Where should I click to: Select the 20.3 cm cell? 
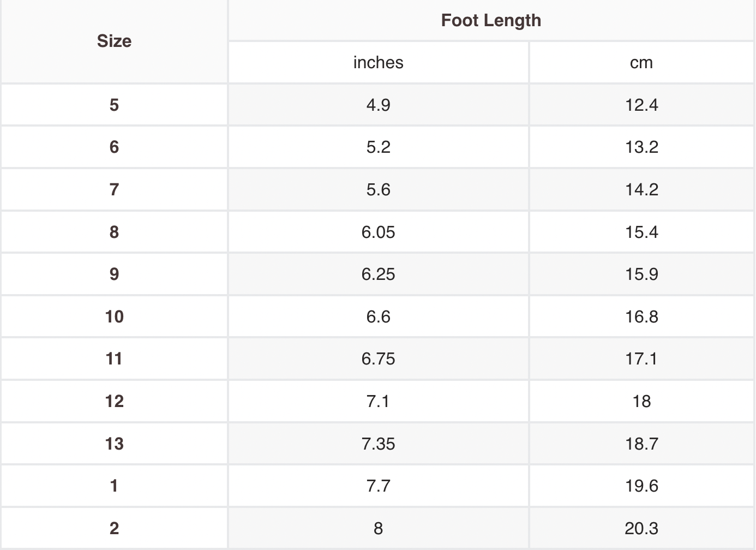click(x=641, y=528)
